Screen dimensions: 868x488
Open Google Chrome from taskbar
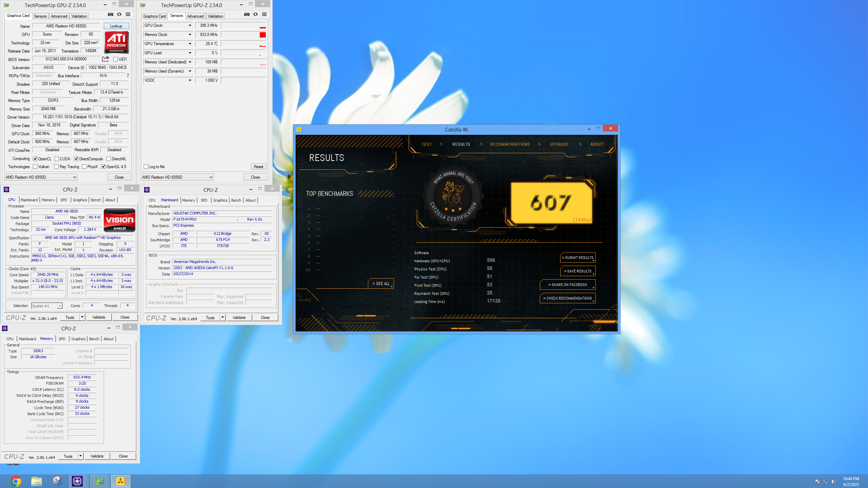click(16, 481)
